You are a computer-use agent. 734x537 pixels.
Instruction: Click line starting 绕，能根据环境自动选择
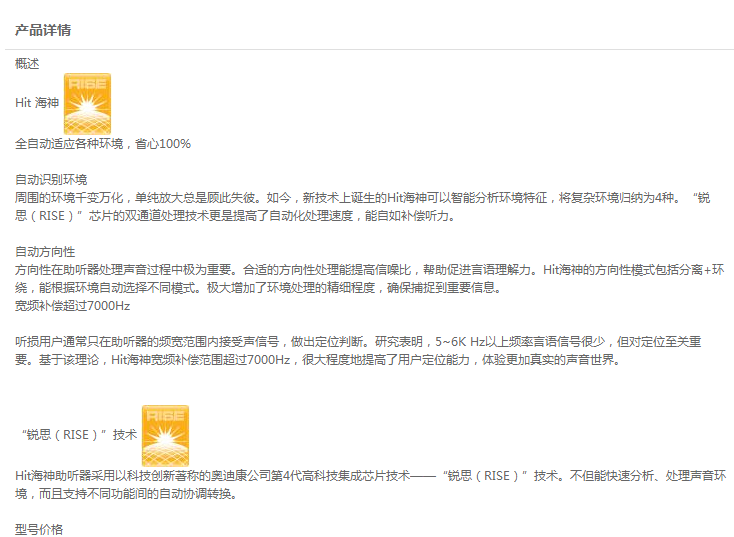point(258,288)
